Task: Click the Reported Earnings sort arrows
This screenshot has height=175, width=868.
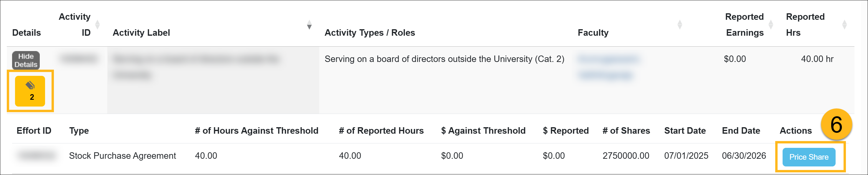Action: [x=770, y=25]
